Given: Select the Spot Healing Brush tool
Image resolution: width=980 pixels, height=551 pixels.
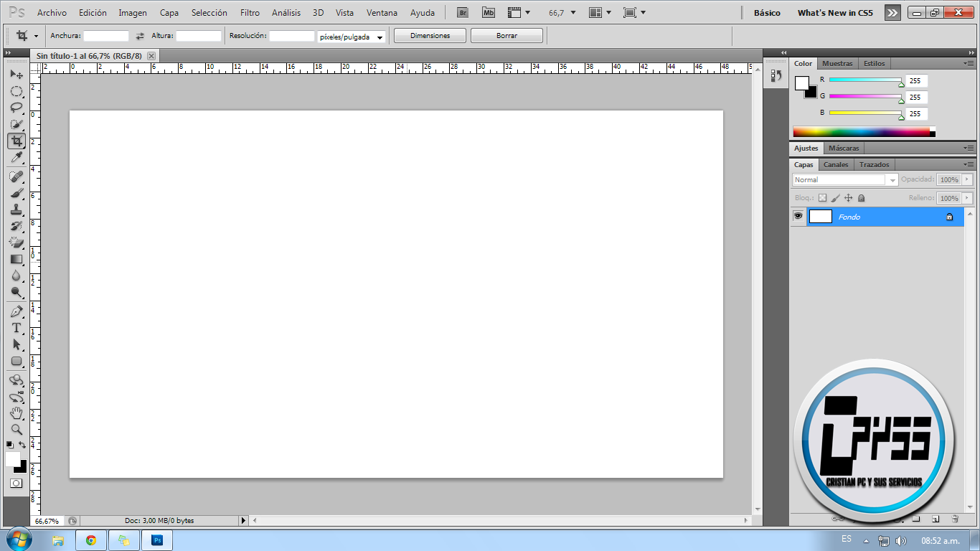Looking at the screenshot, I should pyautogui.click(x=16, y=176).
